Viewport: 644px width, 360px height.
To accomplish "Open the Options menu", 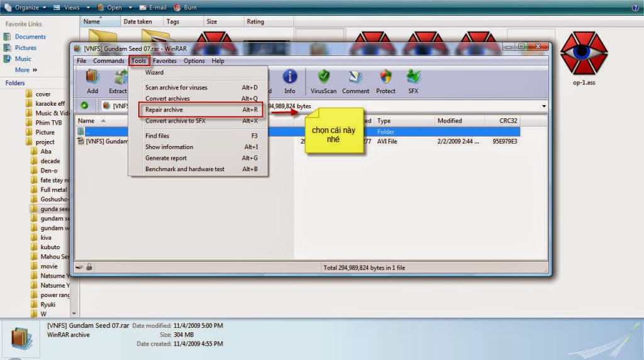I will 194,61.
